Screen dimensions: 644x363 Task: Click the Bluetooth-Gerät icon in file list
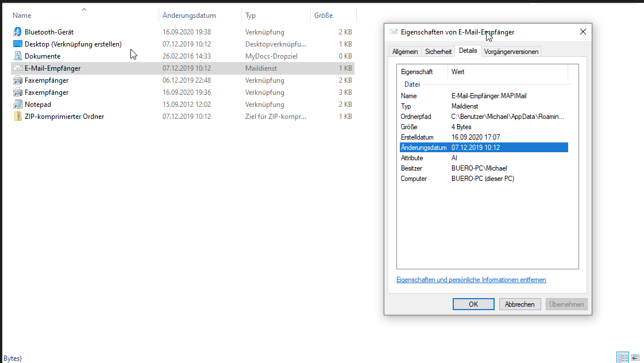point(17,32)
